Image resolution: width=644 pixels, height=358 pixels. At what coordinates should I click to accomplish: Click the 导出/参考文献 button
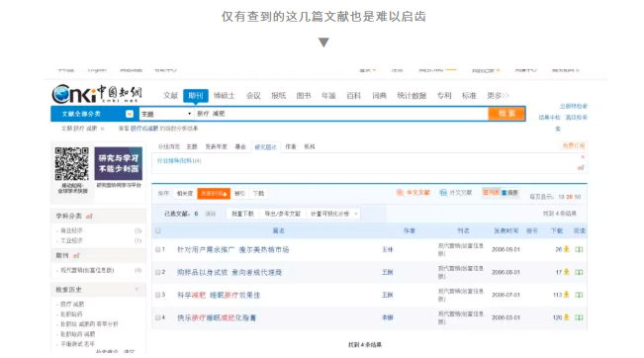click(x=283, y=214)
